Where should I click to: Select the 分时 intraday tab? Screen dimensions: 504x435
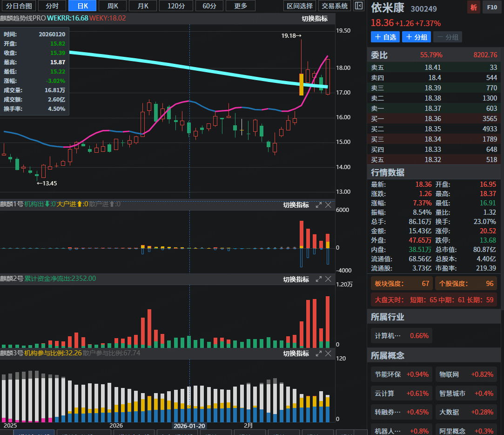52,6
